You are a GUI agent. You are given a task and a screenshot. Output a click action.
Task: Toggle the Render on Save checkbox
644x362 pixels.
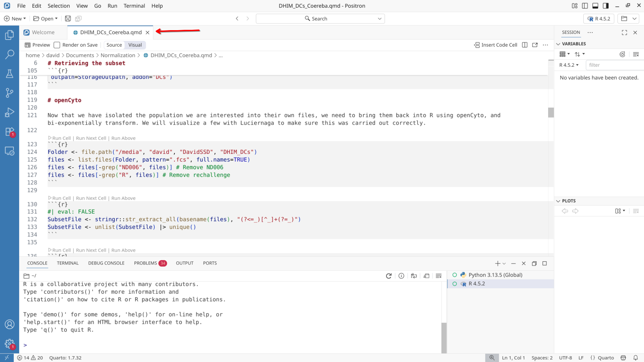point(57,45)
